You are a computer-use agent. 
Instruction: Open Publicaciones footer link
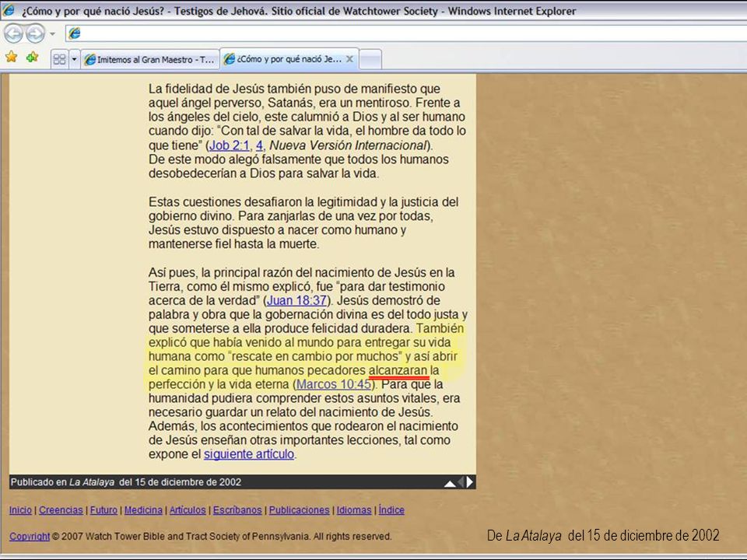tap(299, 510)
